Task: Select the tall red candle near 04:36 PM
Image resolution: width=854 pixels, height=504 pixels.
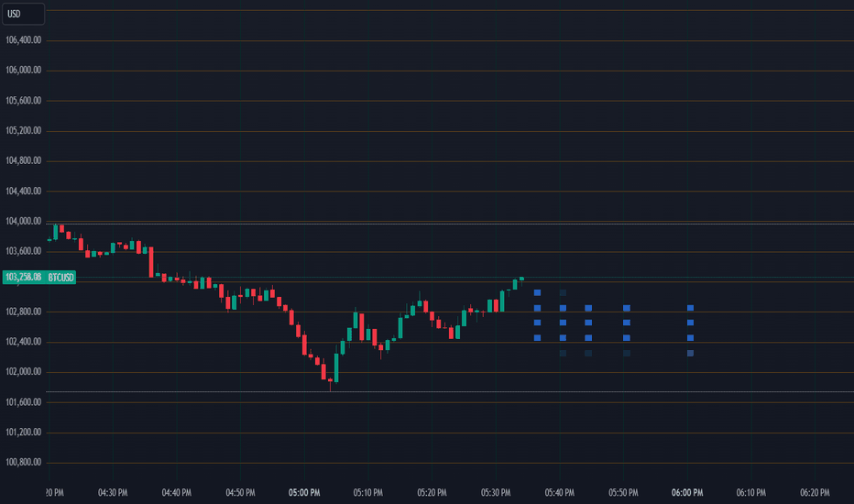Action: pyautogui.click(x=151, y=262)
